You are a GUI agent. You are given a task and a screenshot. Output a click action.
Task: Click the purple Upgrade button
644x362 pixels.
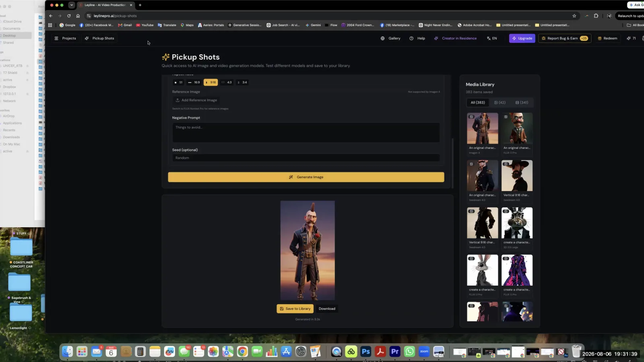[x=522, y=38]
